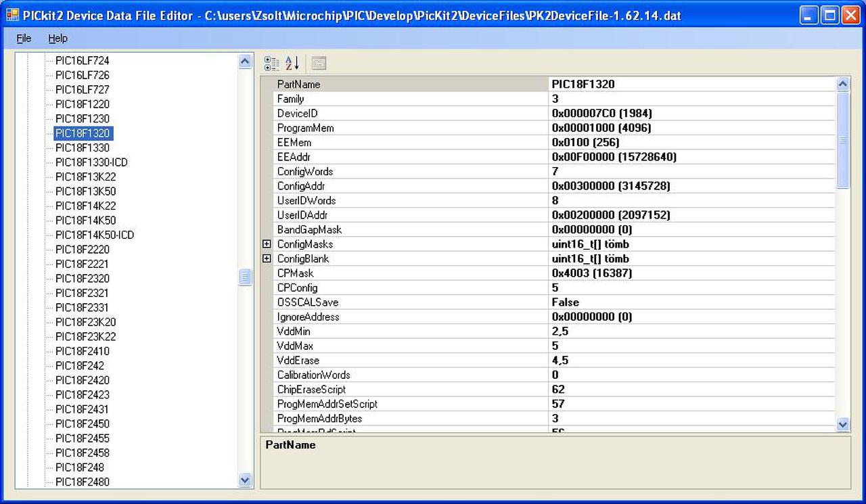Select PIC18F14K50-ICD in device tree
Viewport: 866px width, 504px height.
[95, 235]
